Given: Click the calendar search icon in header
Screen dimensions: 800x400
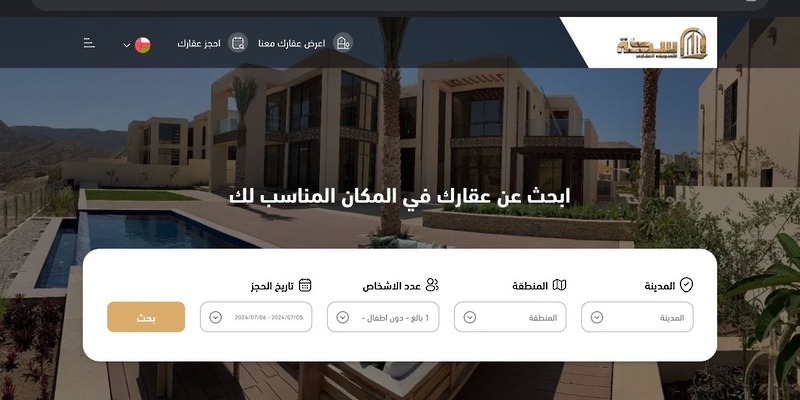Looking at the screenshot, I should point(238,43).
